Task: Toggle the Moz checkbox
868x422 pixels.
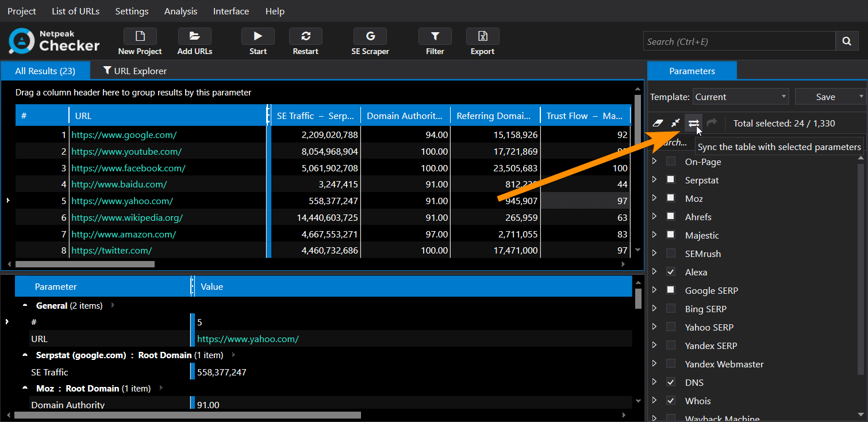Action: pos(671,198)
